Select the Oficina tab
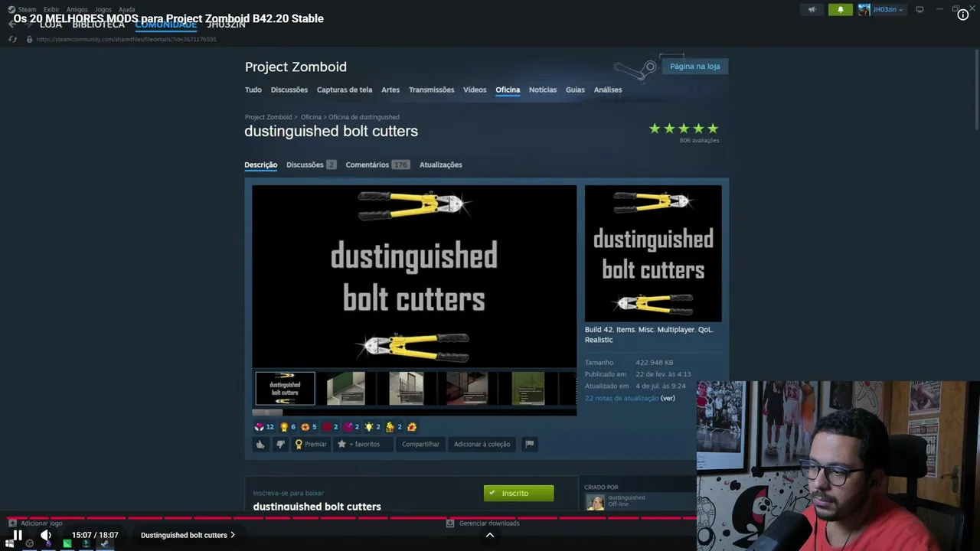Screen dimensions: 980x551 [508, 90]
